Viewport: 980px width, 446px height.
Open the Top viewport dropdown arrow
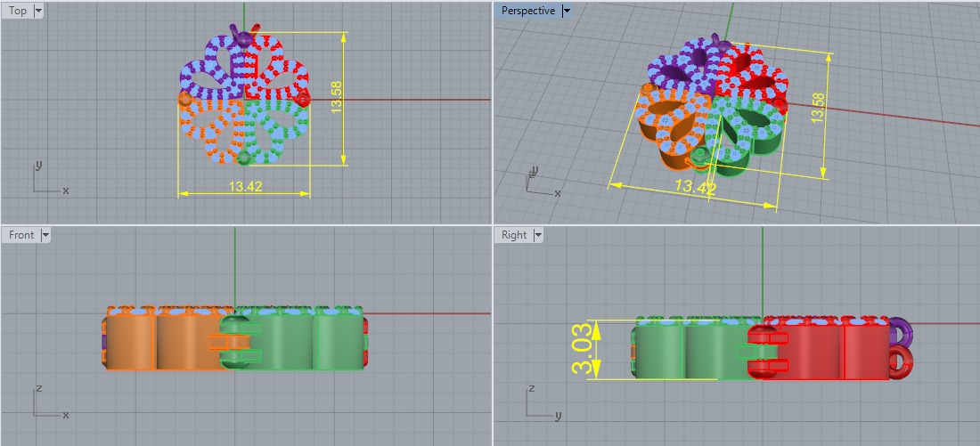click(x=38, y=11)
